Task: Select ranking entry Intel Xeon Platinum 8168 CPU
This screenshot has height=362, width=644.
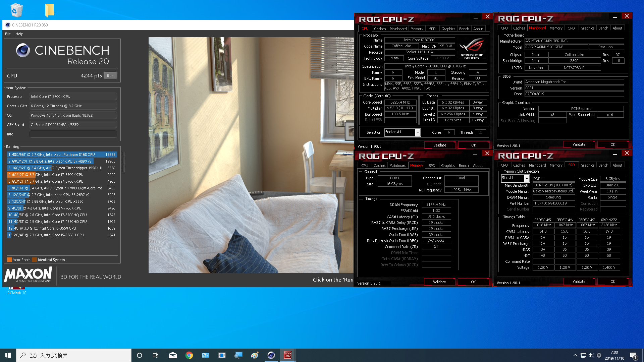Action: tap(62, 155)
